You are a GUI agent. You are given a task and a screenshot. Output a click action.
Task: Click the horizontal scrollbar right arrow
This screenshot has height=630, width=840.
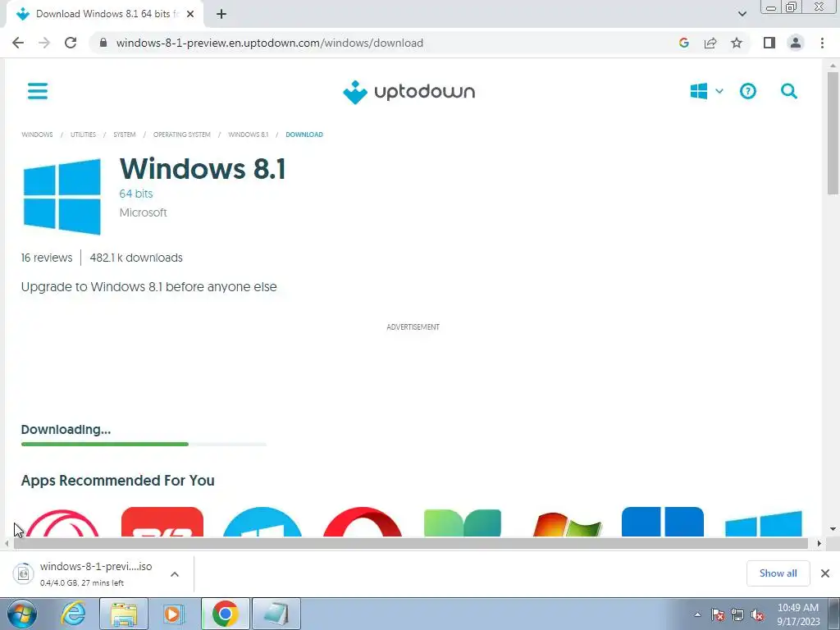coord(819,543)
